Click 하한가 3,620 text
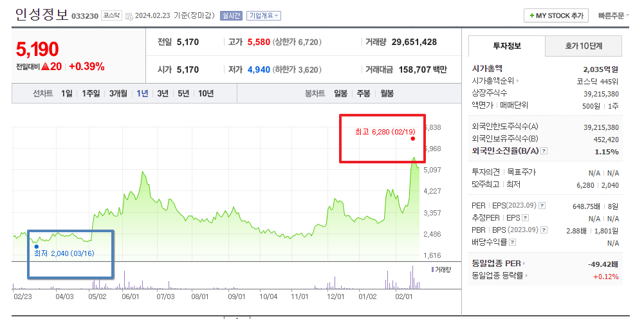This screenshot has height=319, width=644. coord(297,70)
